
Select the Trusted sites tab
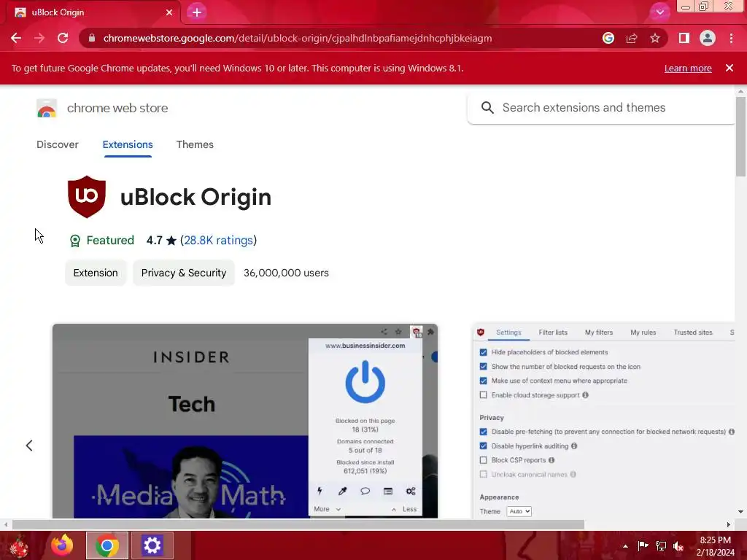[693, 332]
